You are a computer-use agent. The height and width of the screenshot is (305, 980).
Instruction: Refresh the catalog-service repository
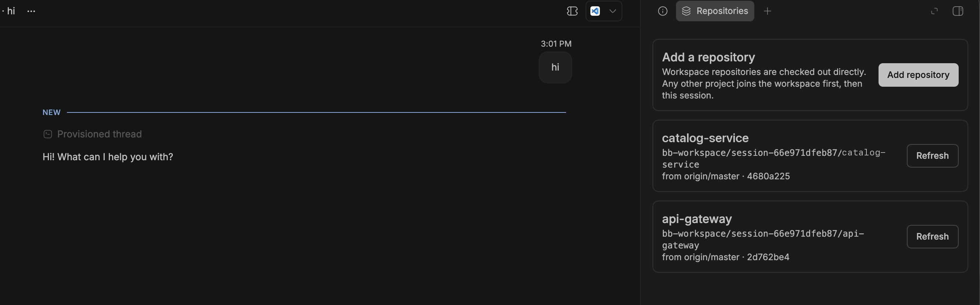coord(932,156)
